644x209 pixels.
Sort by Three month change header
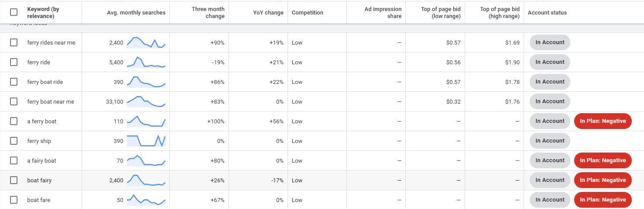(208, 13)
